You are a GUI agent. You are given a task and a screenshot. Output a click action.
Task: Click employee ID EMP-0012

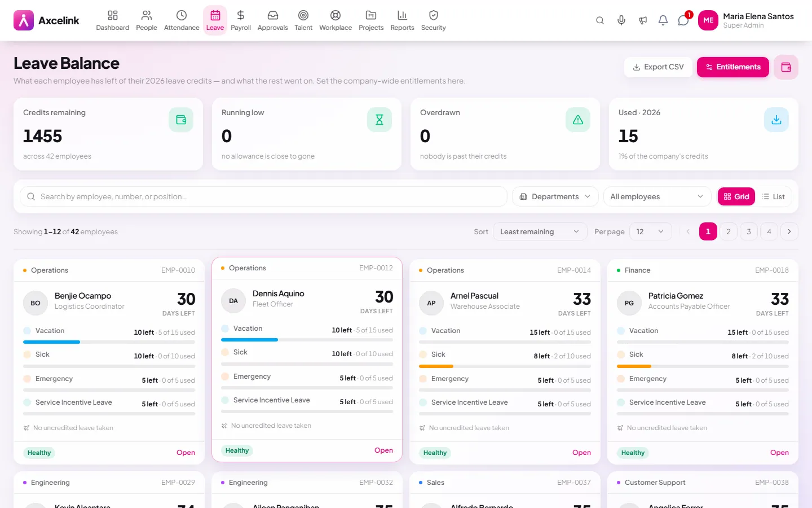[376, 268]
